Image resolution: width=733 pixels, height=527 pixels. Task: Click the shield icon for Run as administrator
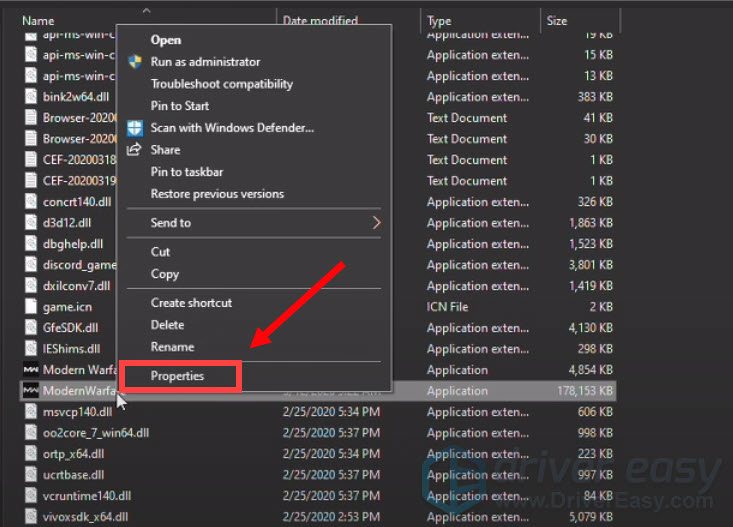coord(135,62)
